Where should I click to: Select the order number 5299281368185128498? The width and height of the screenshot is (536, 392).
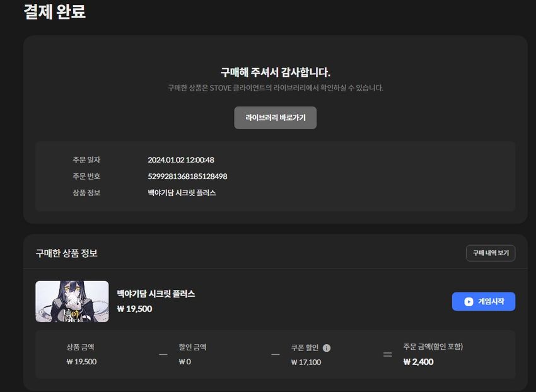click(x=187, y=176)
